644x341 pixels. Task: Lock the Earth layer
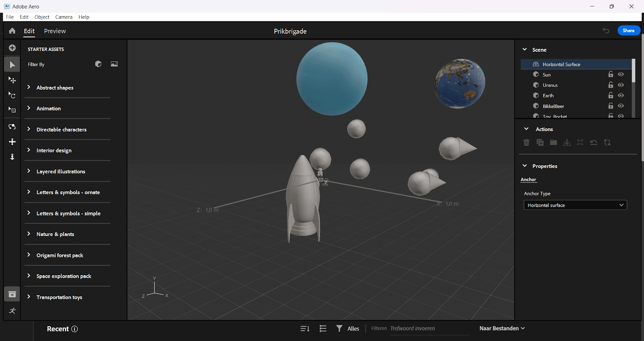click(x=611, y=95)
